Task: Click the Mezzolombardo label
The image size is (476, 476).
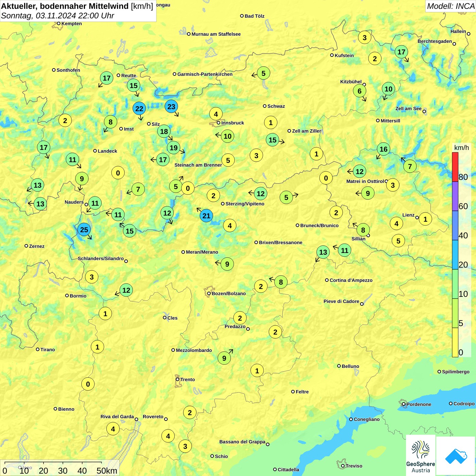Action: 194,350
